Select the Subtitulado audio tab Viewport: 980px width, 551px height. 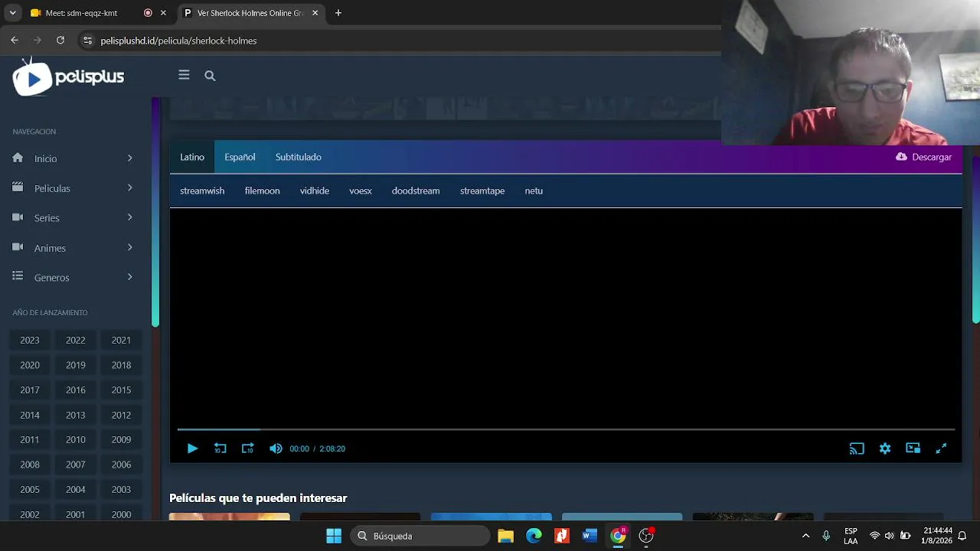(x=299, y=157)
